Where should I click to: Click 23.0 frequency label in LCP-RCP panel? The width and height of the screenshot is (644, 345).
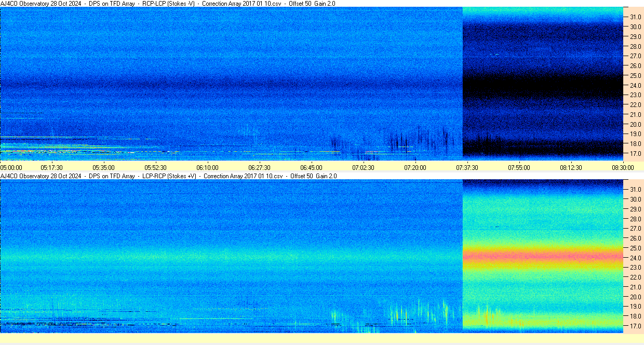[636, 268]
